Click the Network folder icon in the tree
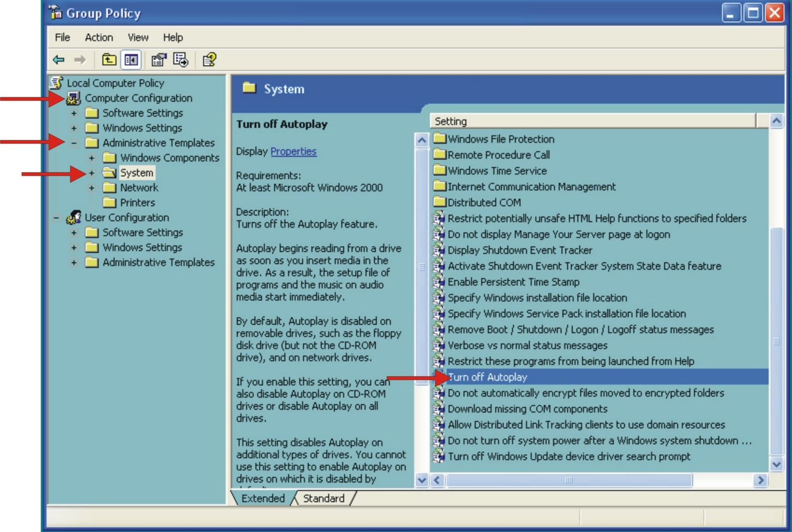The image size is (792, 532). pyautogui.click(x=109, y=188)
